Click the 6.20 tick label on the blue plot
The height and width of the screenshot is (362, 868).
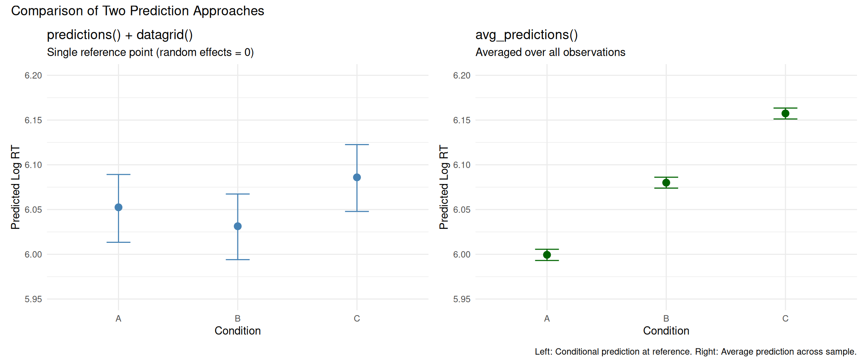[x=33, y=75]
